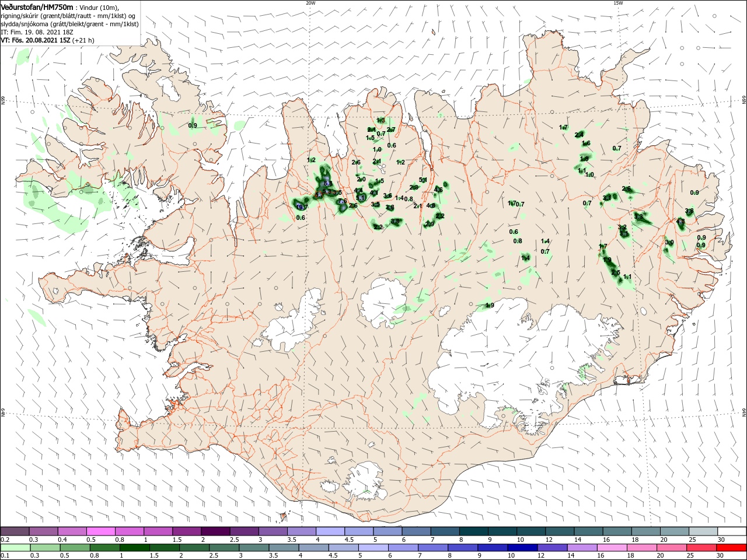747x560 pixels.
Task: Click the 0.1 label in the legend
Action: pos(5,555)
